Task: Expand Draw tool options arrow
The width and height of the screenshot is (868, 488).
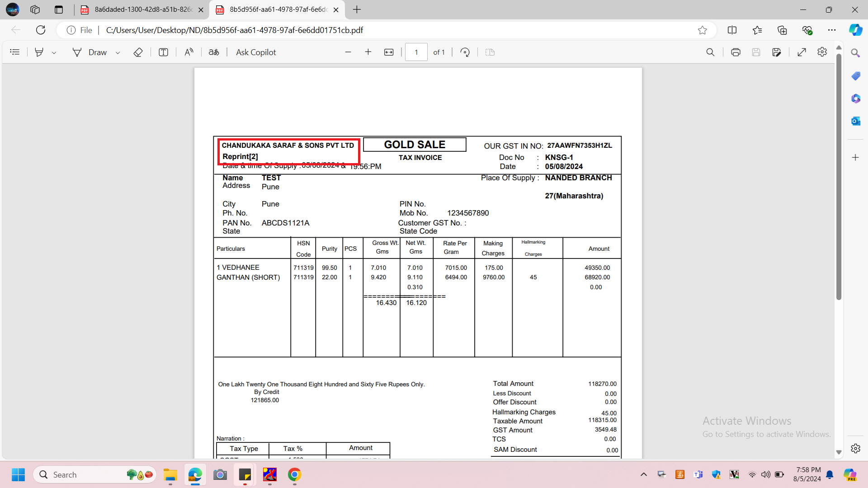Action: point(118,52)
